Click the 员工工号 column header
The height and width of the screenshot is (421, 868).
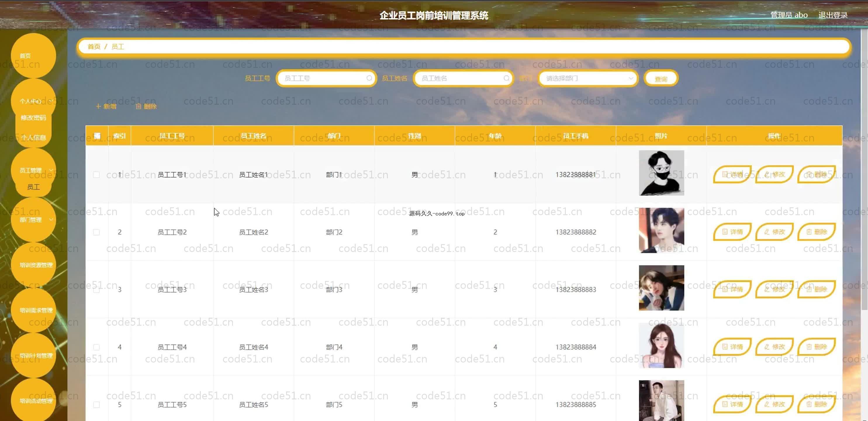click(x=172, y=135)
